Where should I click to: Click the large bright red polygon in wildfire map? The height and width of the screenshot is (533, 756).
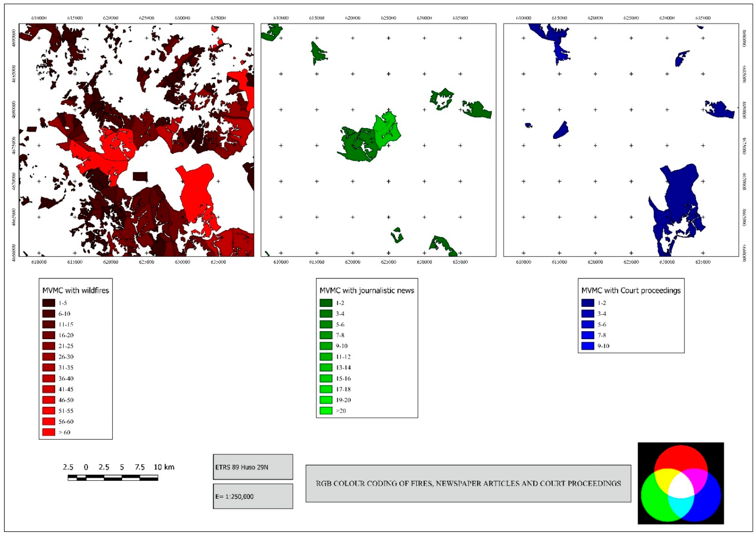[x=197, y=191]
